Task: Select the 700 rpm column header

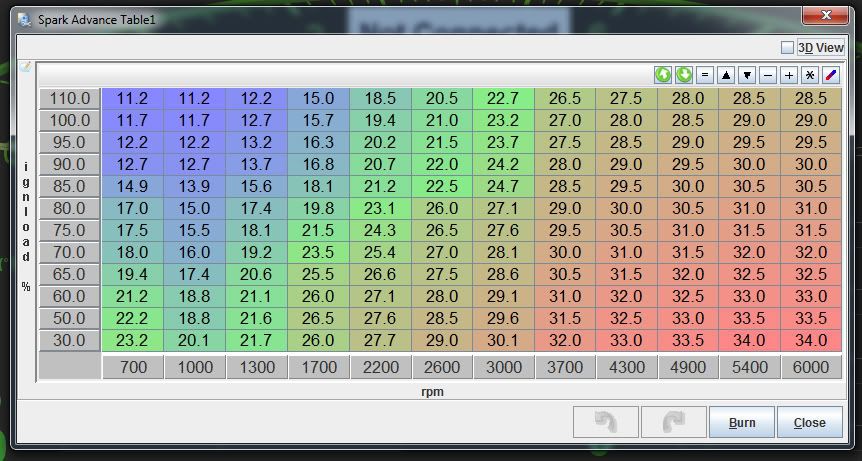Action: (133, 367)
